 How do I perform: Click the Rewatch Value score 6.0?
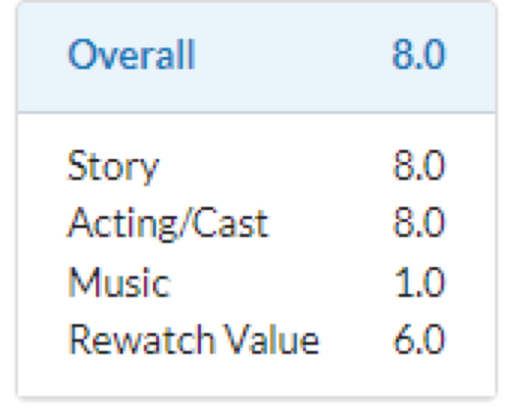(419, 340)
